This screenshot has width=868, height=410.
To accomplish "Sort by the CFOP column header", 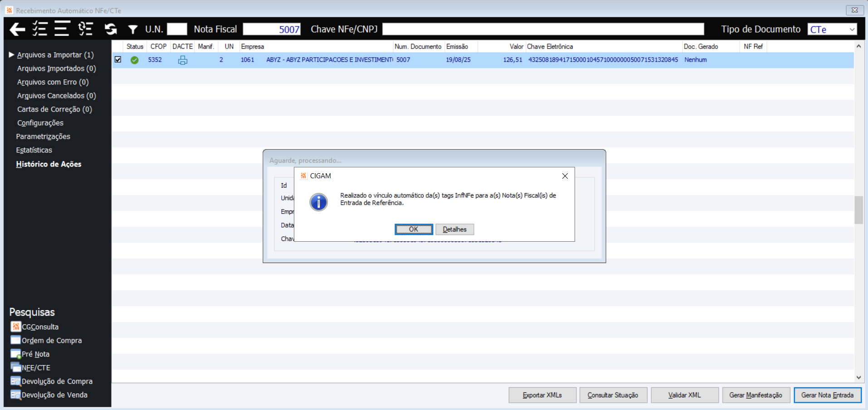I will pyautogui.click(x=158, y=46).
